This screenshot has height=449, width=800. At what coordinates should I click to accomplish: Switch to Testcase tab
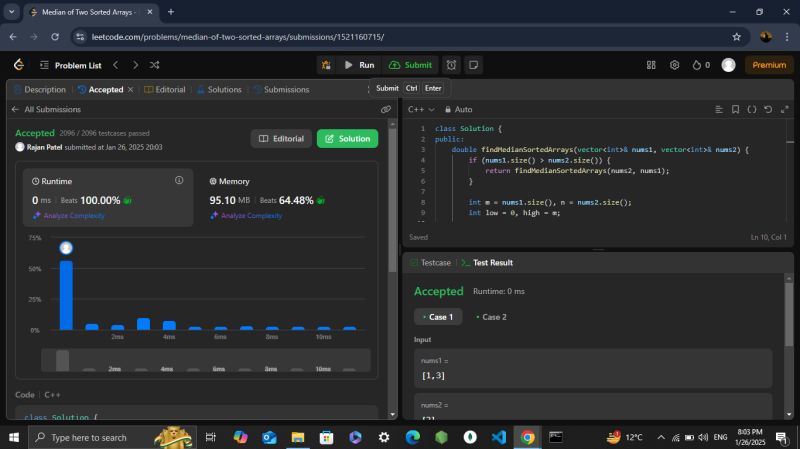(431, 262)
